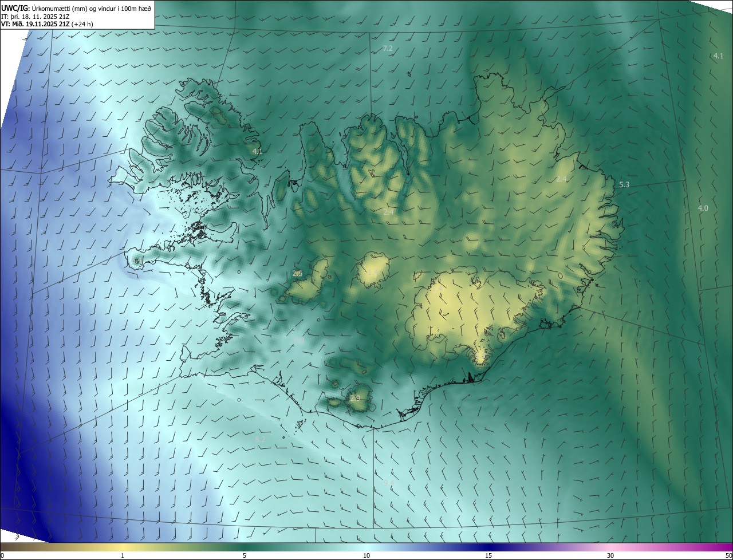Click the dark navy segment of the legend
The image size is (733, 560).
point(488,547)
